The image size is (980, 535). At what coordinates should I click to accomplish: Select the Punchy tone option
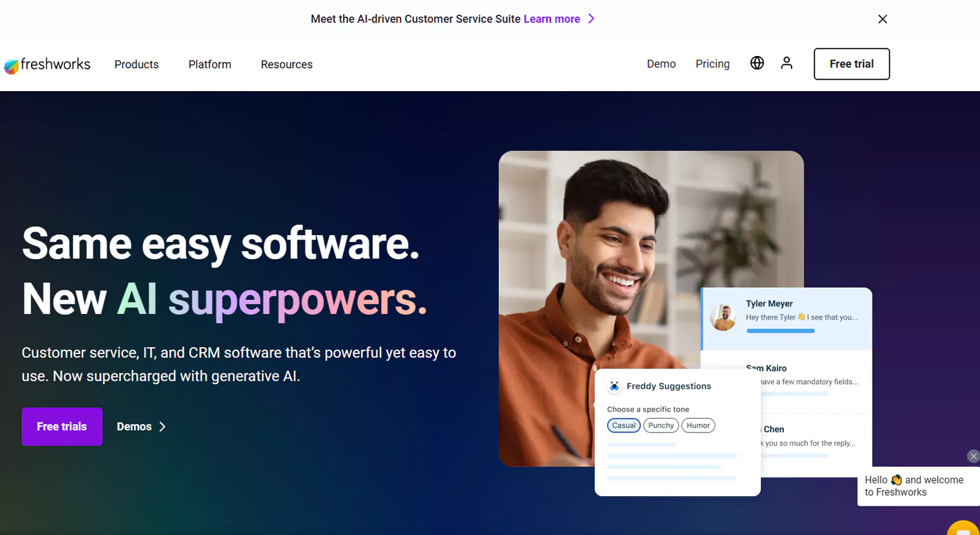(661, 425)
